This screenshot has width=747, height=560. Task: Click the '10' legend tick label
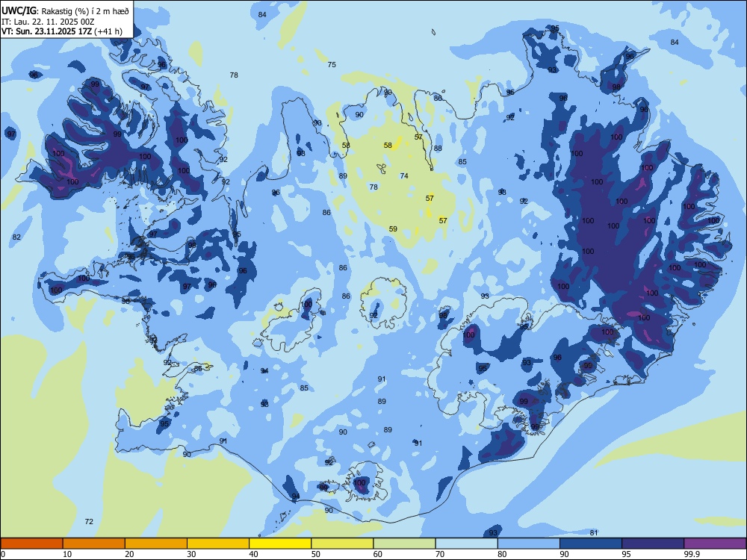click(67, 554)
